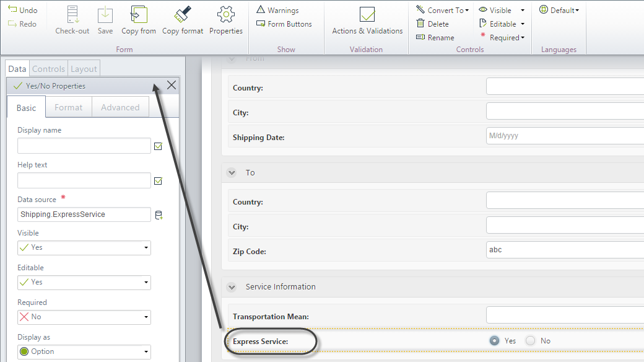The image size is (644, 362).
Task: Delete the selected control
Action: point(432,24)
